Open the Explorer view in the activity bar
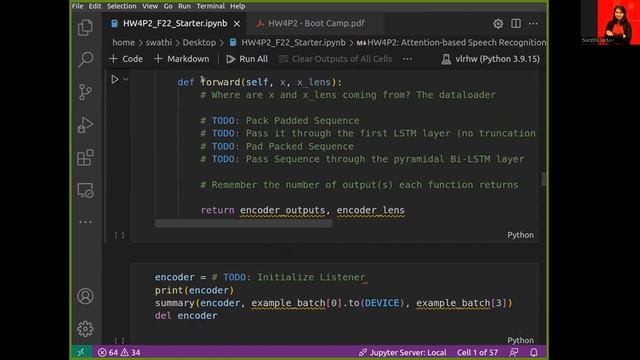Viewport: 640px width, 360px height. click(x=85, y=28)
